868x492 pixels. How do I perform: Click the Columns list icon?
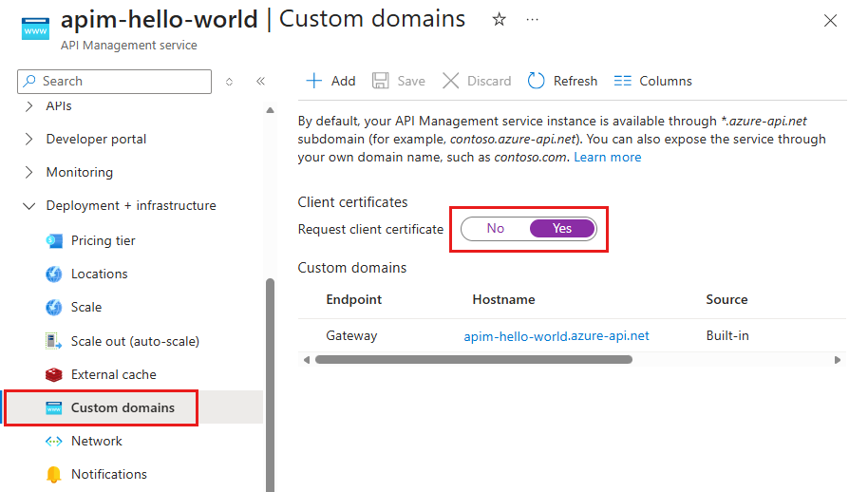pyautogui.click(x=622, y=81)
